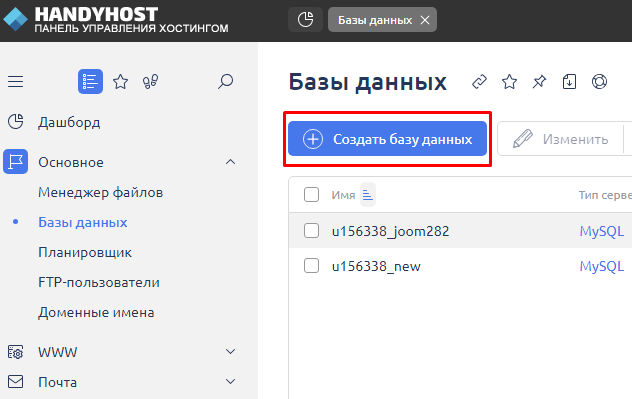Open Дашборд in sidebar
This screenshot has height=399, width=632.
point(69,122)
